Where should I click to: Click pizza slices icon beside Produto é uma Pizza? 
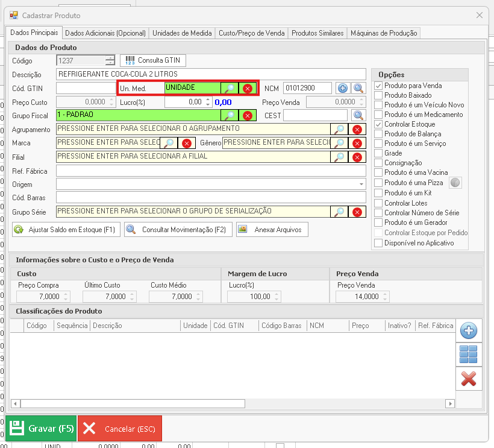[455, 183]
